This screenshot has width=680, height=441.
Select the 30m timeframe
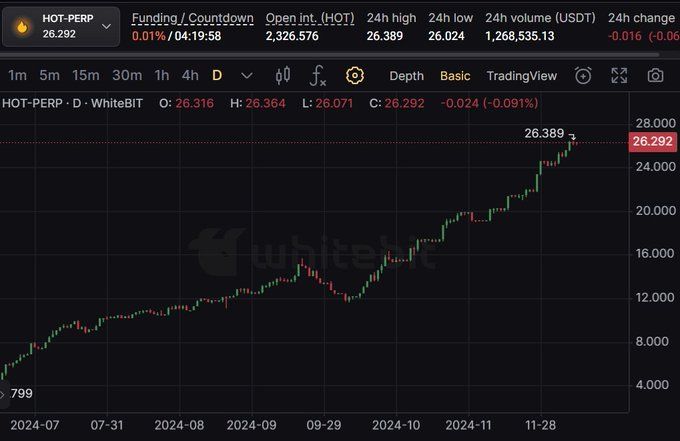(127, 75)
